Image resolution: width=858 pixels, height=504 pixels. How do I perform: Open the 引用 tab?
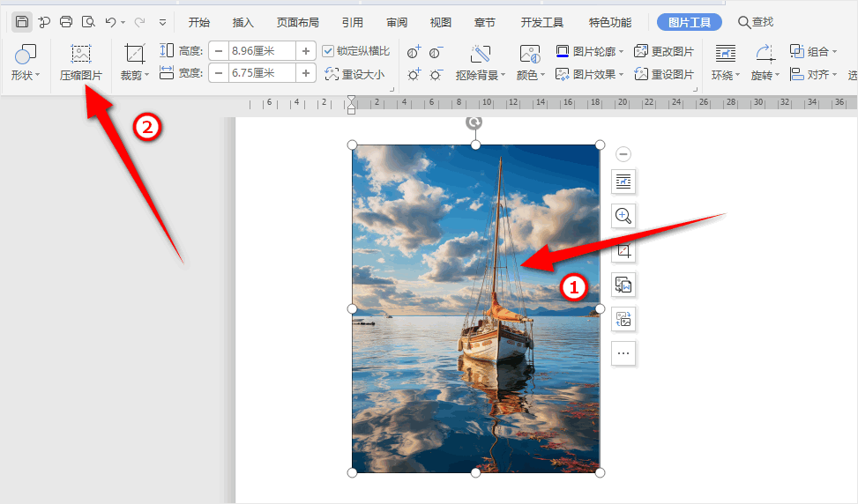click(x=353, y=22)
